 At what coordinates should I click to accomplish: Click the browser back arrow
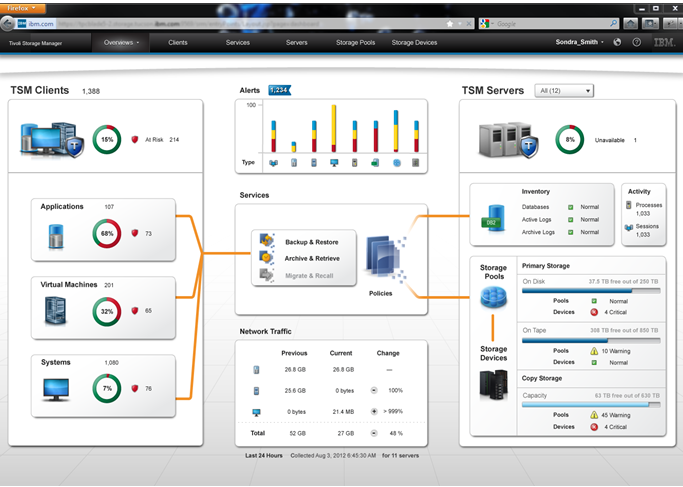click(7, 24)
